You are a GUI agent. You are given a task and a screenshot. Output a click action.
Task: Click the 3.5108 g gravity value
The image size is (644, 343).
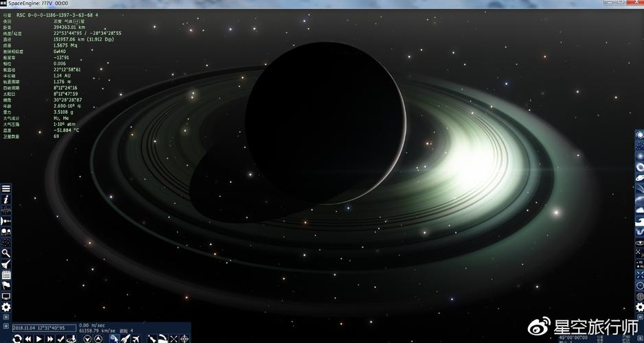point(64,112)
